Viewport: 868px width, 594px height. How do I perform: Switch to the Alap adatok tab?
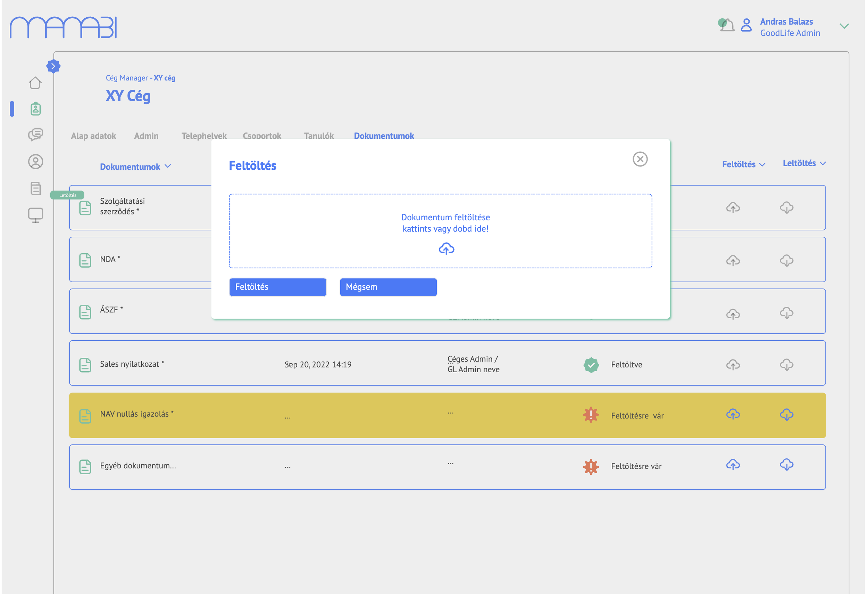click(x=93, y=136)
